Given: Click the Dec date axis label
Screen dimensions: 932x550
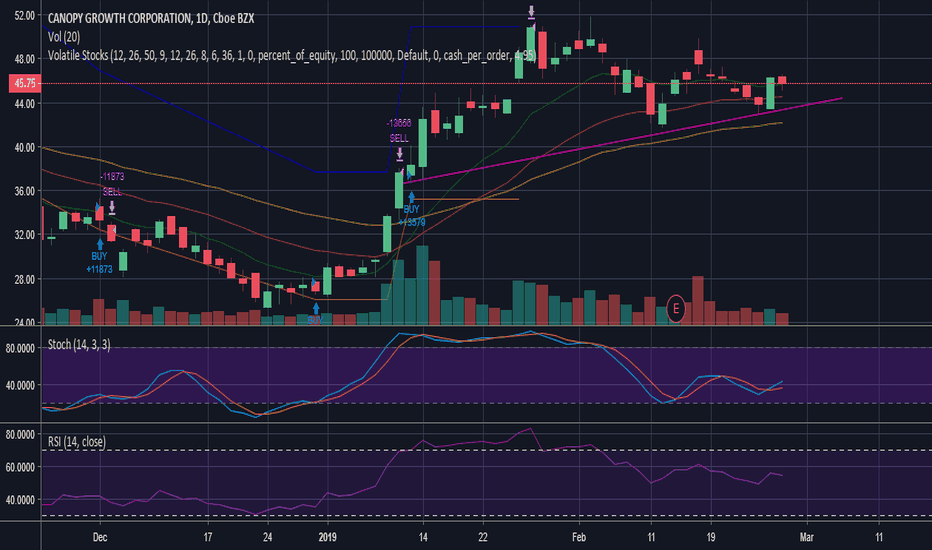Looking at the screenshot, I should (100, 538).
